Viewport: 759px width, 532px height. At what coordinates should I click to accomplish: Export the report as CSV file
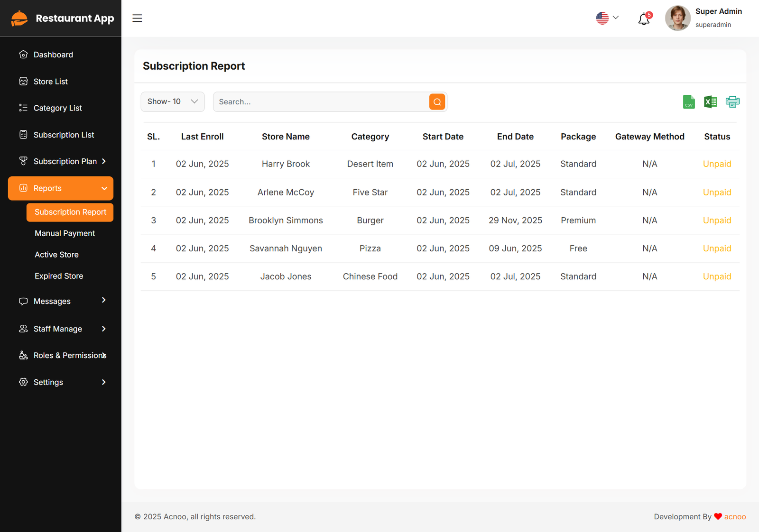pyautogui.click(x=688, y=102)
